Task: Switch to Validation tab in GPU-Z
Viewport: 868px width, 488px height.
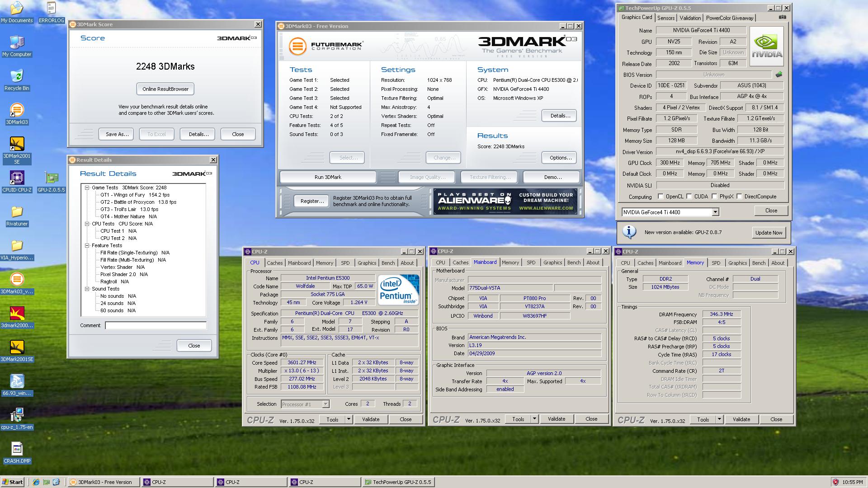Action: pyautogui.click(x=690, y=18)
